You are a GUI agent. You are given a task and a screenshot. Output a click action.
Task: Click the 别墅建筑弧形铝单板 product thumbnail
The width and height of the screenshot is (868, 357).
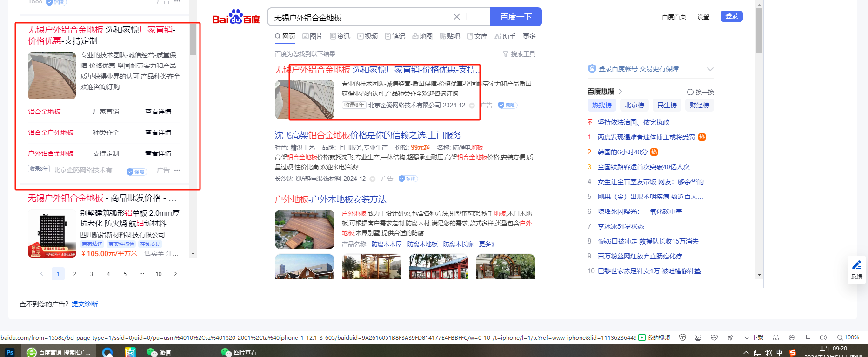[x=52, y=233]
